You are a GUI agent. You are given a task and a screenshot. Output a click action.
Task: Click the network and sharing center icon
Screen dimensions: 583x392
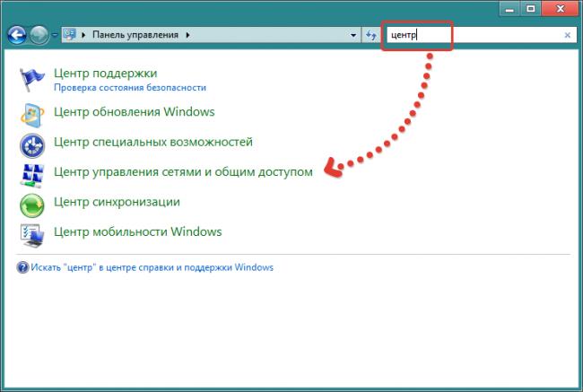tap(31, 172)
